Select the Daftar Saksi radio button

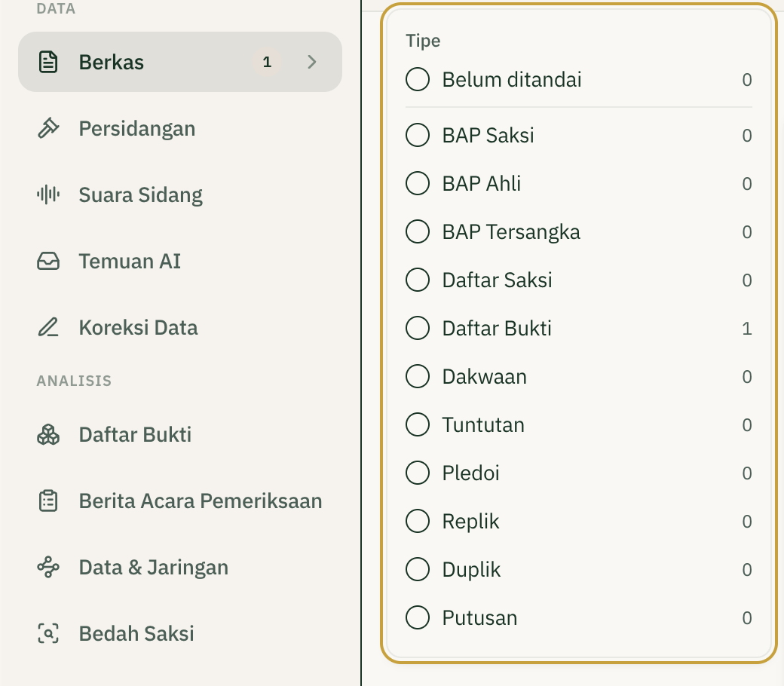[x=418, y=280]
